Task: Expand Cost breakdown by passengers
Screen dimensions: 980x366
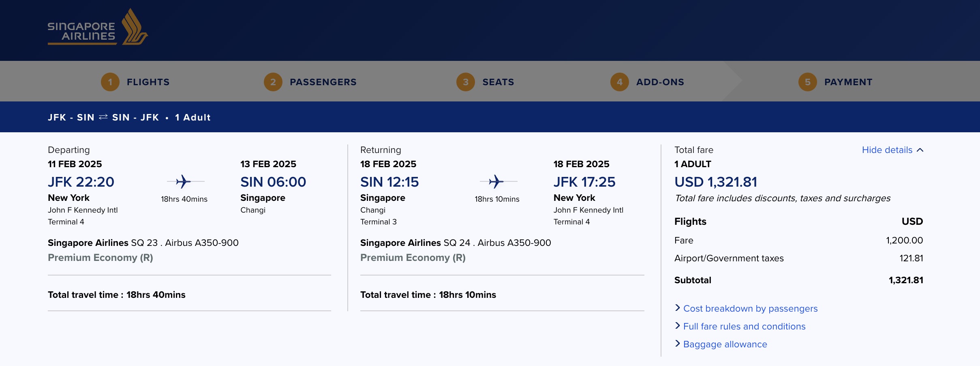Action: [x=750, y=308]
